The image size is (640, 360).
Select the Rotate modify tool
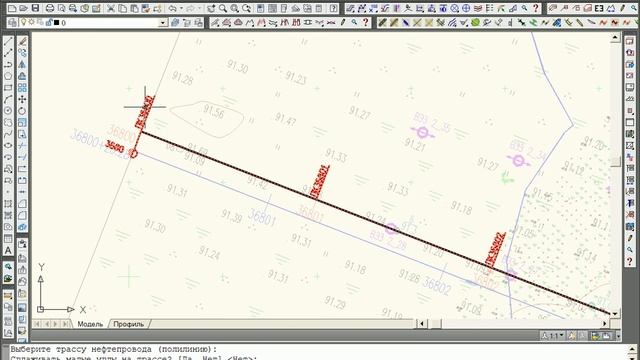coord(22,111)
